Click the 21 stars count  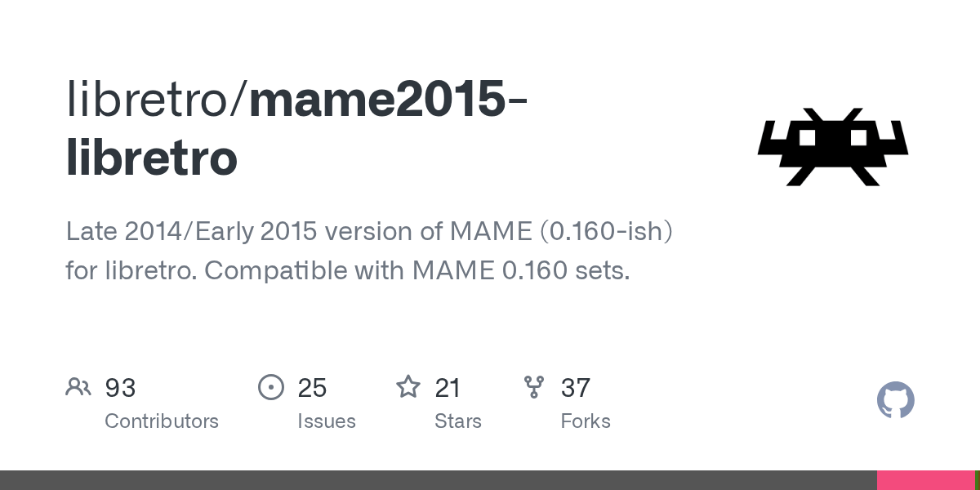coord(448,387)
